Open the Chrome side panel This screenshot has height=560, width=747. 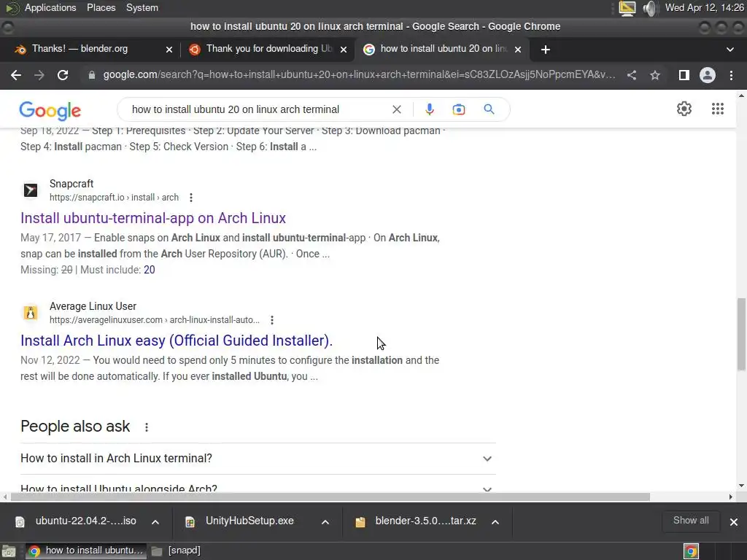pyautogui.click(x=684, y=75)
